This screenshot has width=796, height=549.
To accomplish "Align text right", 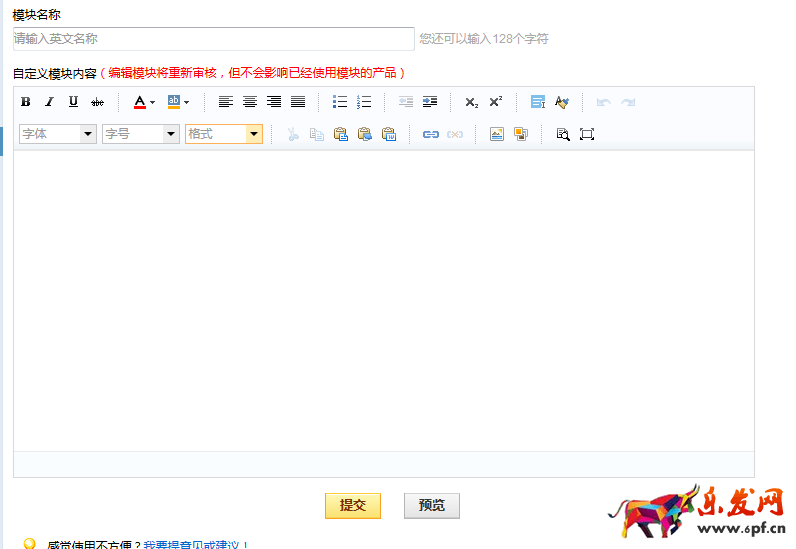I will pos(274,102).
